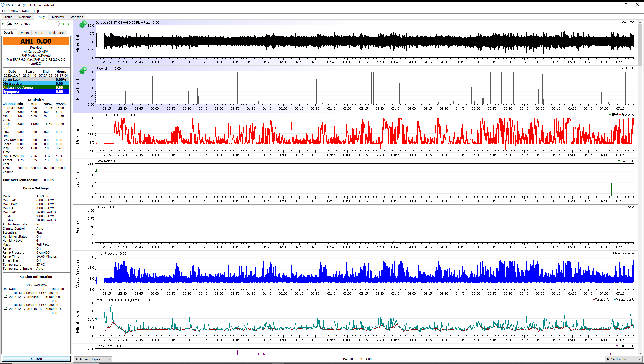Click the Flow Rate graph title label
This screenshot has height=364, width=644.
pos(78,42)
